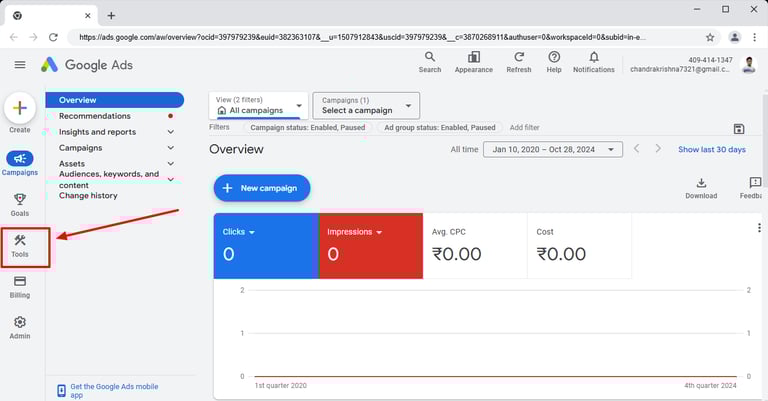Open a new browser tab
This screenshot has width=768, height=401.
point(111,16)
